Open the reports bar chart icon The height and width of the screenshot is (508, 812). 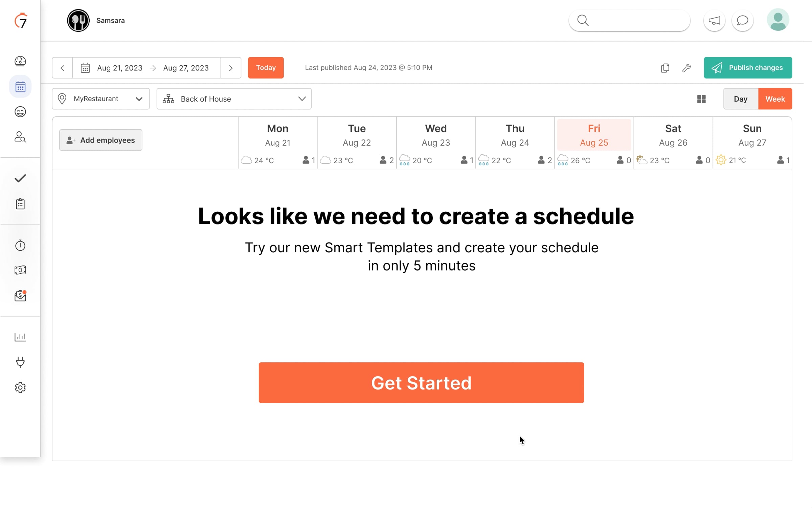(x=20, y=337)
